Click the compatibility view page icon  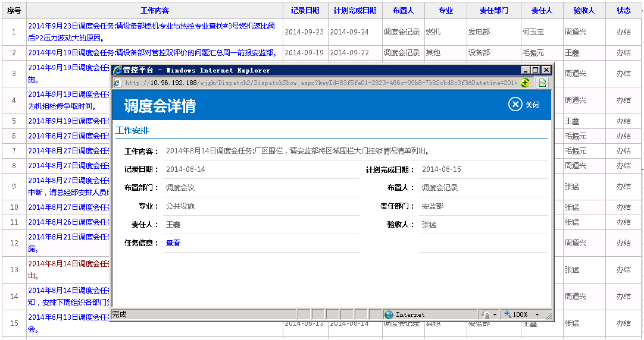[x=543, y=83]
